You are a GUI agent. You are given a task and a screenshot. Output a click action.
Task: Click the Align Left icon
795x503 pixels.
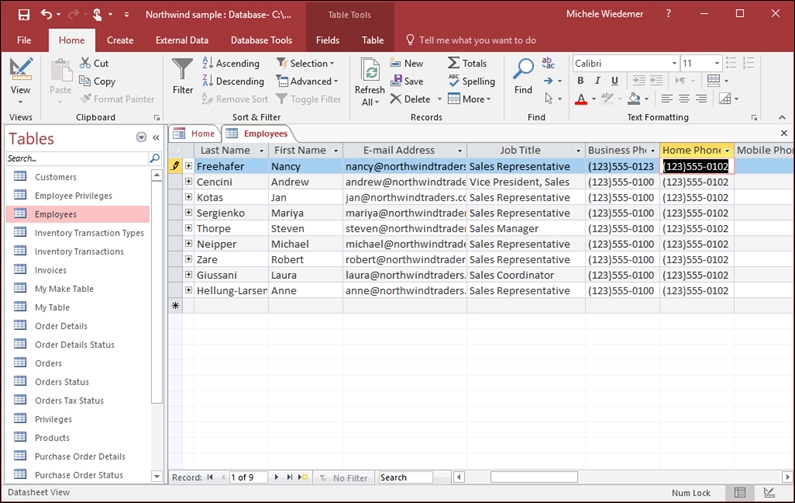click(x=667, y=99)
